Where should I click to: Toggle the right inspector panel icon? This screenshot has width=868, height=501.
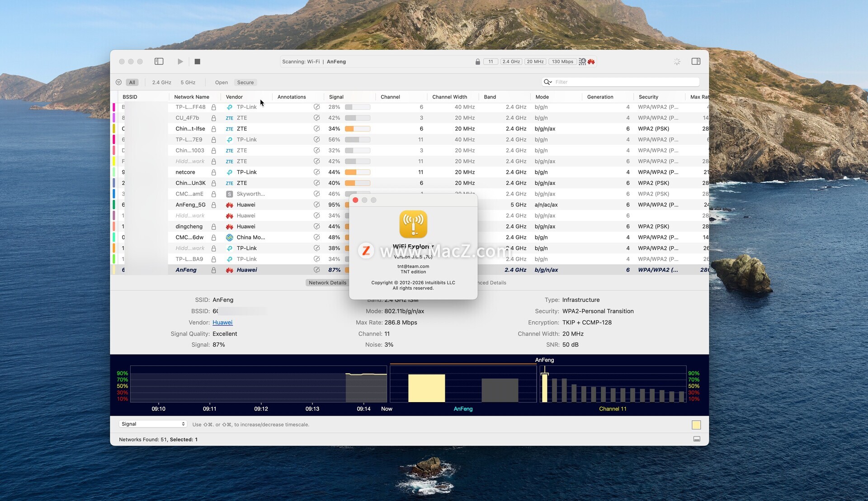click(696, 61)
